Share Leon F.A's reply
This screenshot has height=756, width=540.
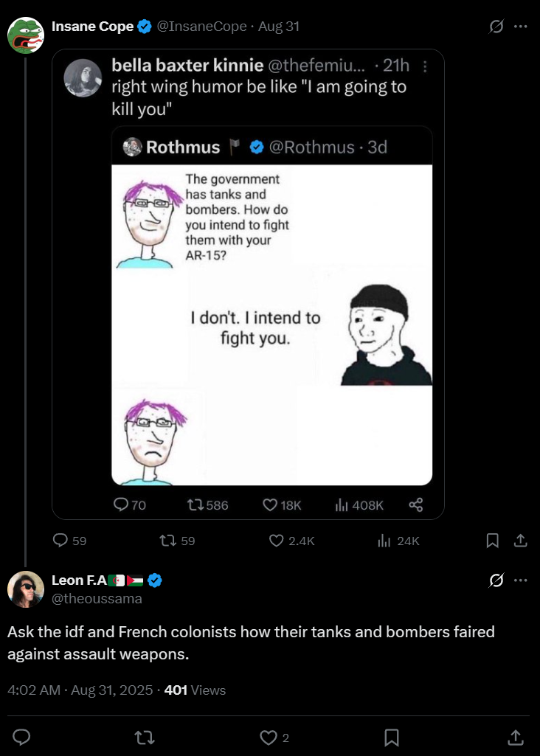[x=516, y=737]
